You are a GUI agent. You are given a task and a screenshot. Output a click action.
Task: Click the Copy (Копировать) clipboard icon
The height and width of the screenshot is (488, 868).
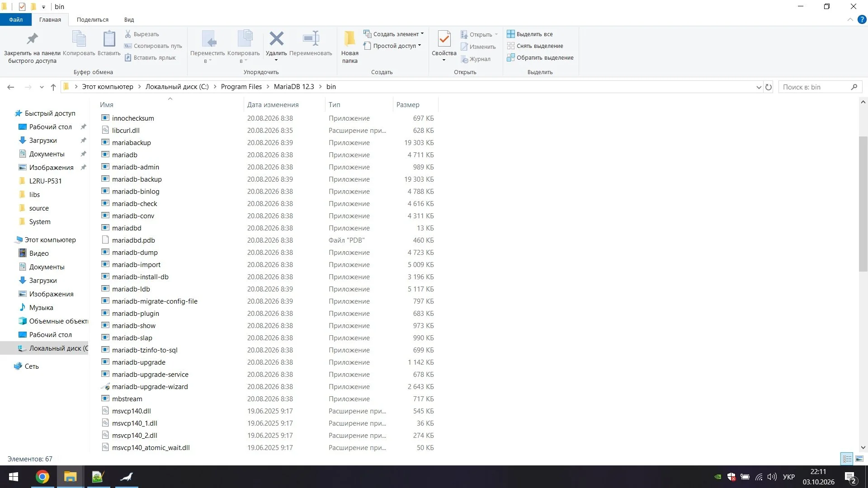click(x=79, y=39)
